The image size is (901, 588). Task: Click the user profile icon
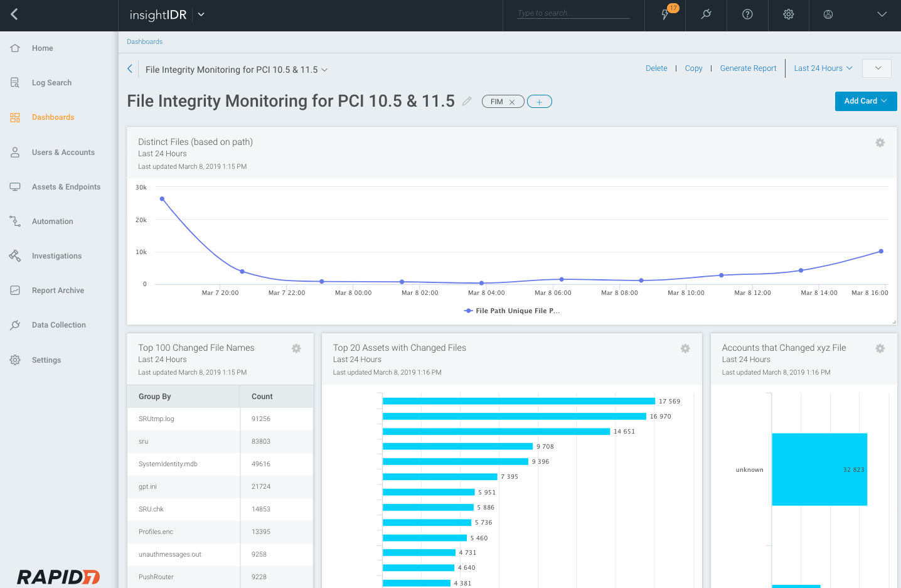pyautogui.click(x=828, y=14)
